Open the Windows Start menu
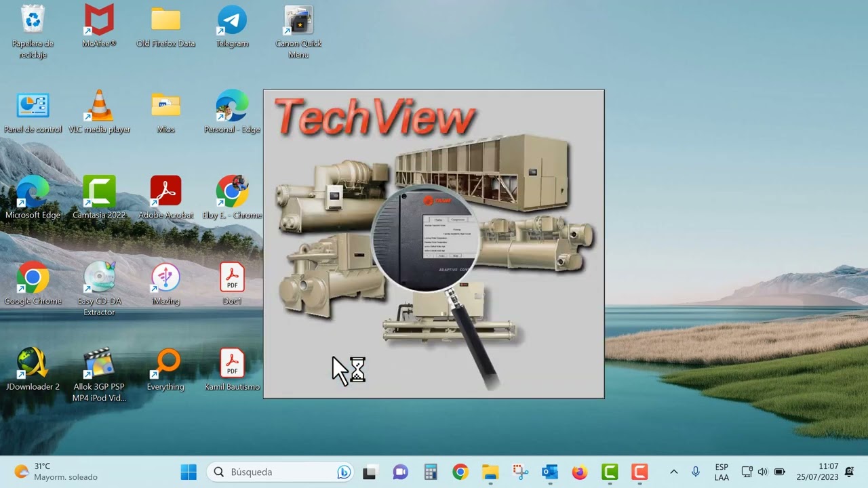Screen dimensions: 868x488 coord(189,472)
